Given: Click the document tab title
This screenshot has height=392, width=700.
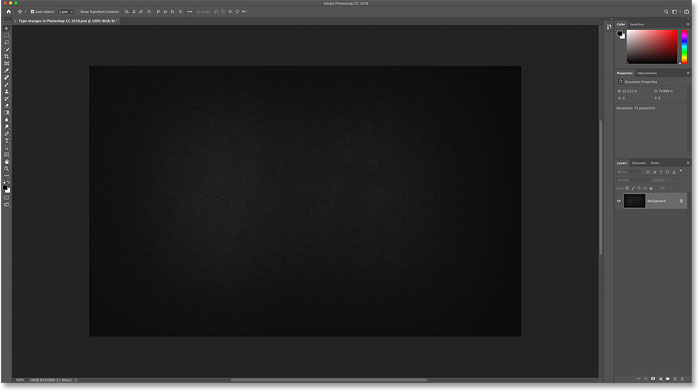Looking at the screenshot, I should [x=67, y=21].
